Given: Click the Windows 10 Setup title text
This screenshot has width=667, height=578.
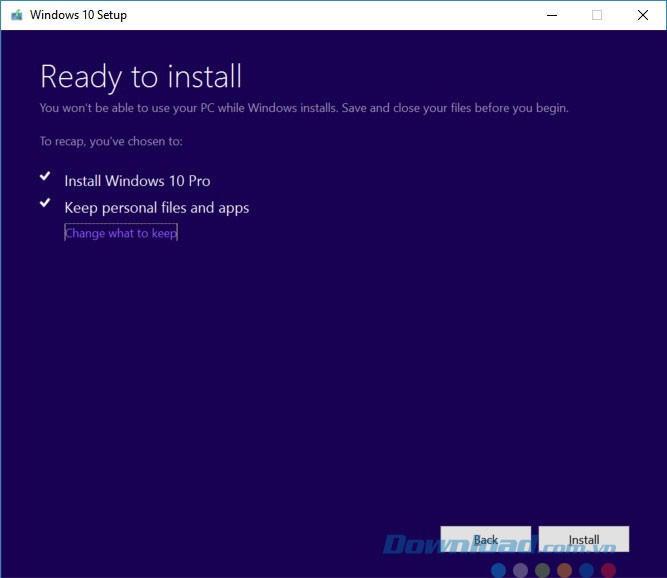Looking at the screenshot, I should (78, 15).
